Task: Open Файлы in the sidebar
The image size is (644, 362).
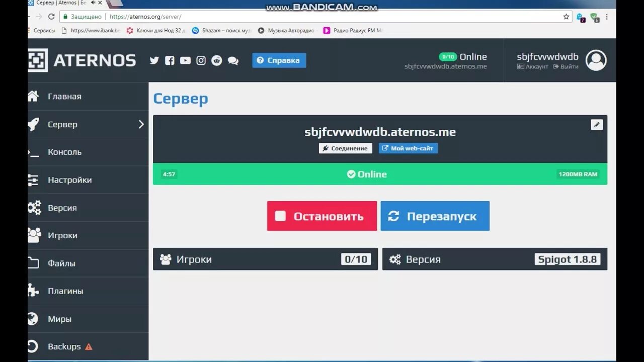Action: pyautogui.click(x=88, y=263)
